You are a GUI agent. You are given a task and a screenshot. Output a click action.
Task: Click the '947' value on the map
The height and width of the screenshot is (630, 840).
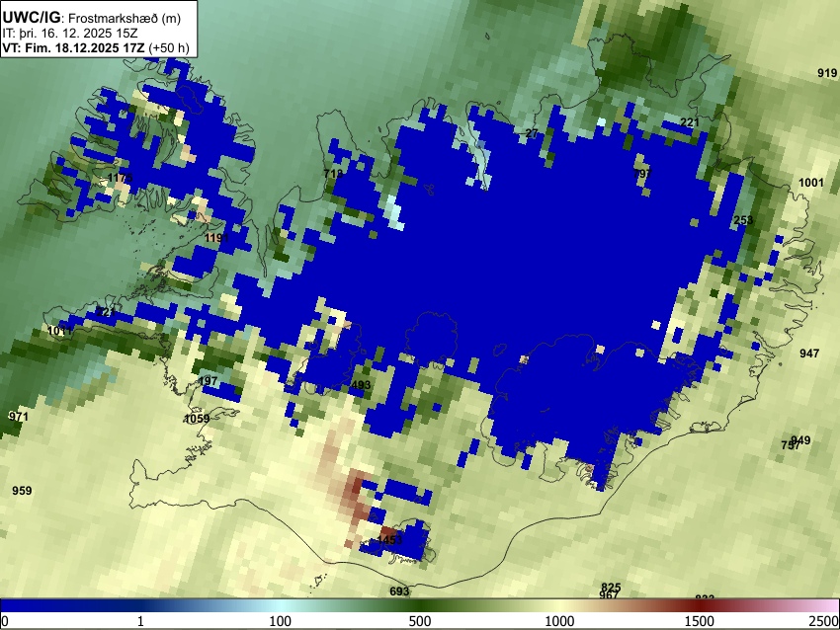click(x=809, y=354)
